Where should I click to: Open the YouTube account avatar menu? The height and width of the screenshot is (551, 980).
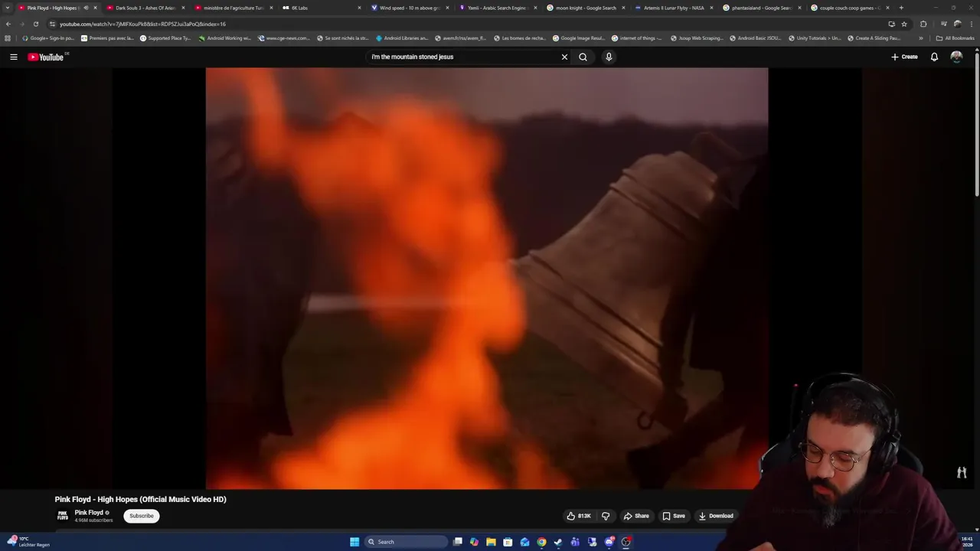[x=956, y=57]
